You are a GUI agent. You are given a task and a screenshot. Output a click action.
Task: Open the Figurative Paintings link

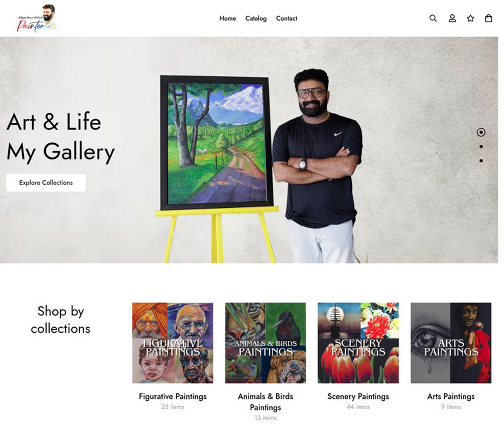click(173, 396)
